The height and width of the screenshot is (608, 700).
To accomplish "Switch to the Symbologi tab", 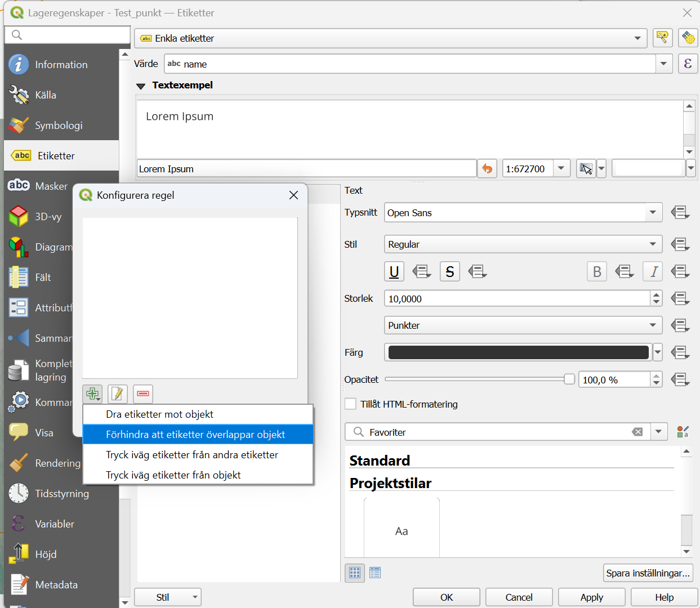I will (61, 126).
